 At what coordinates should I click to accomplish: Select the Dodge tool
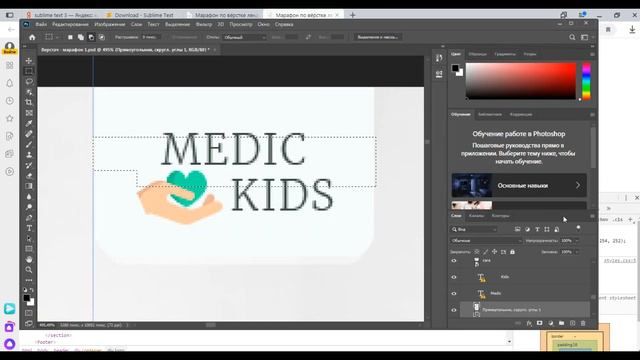(x=29, y=207)
